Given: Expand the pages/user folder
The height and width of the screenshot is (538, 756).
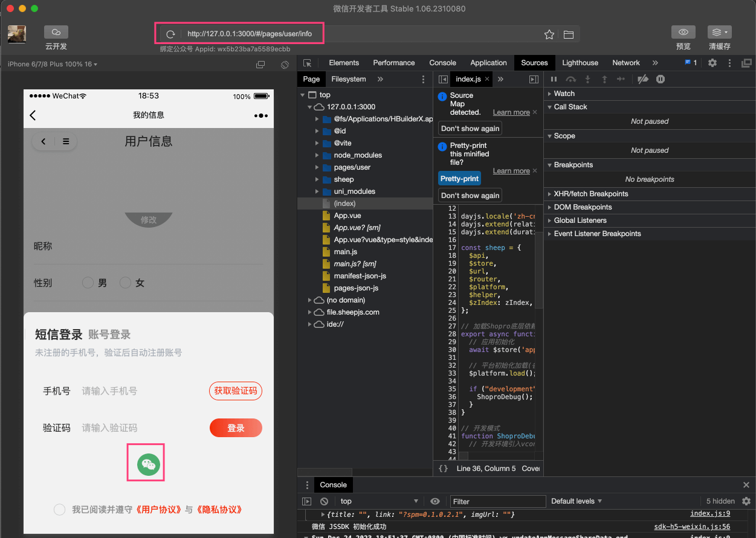Looking at the screenshot, I should (317, 167).
